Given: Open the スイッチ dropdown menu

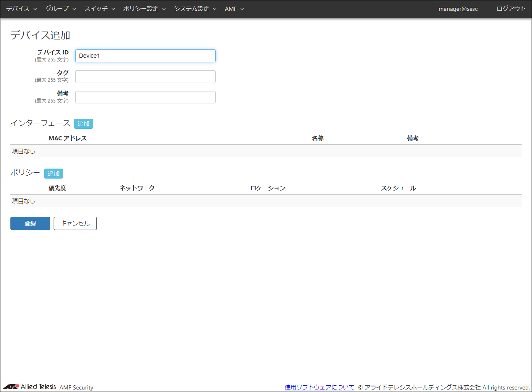Looking at the screenshot, I should tap(99, 9).
